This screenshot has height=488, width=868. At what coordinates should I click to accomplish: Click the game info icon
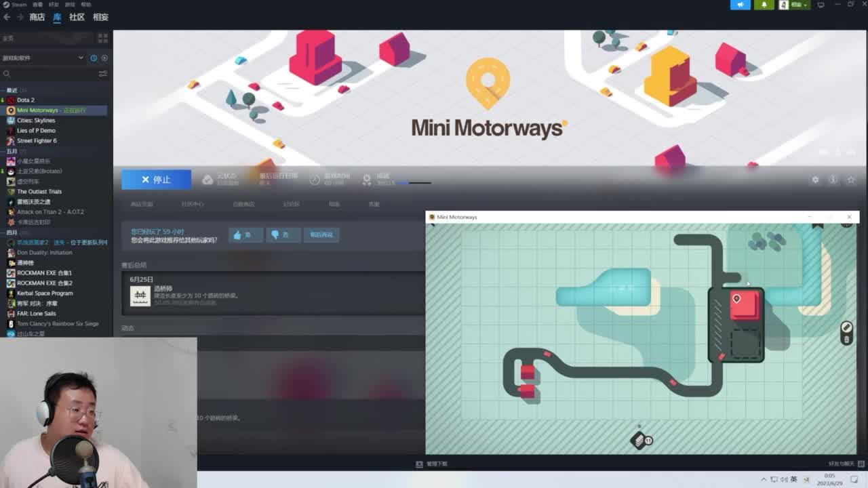coord(833,180)
